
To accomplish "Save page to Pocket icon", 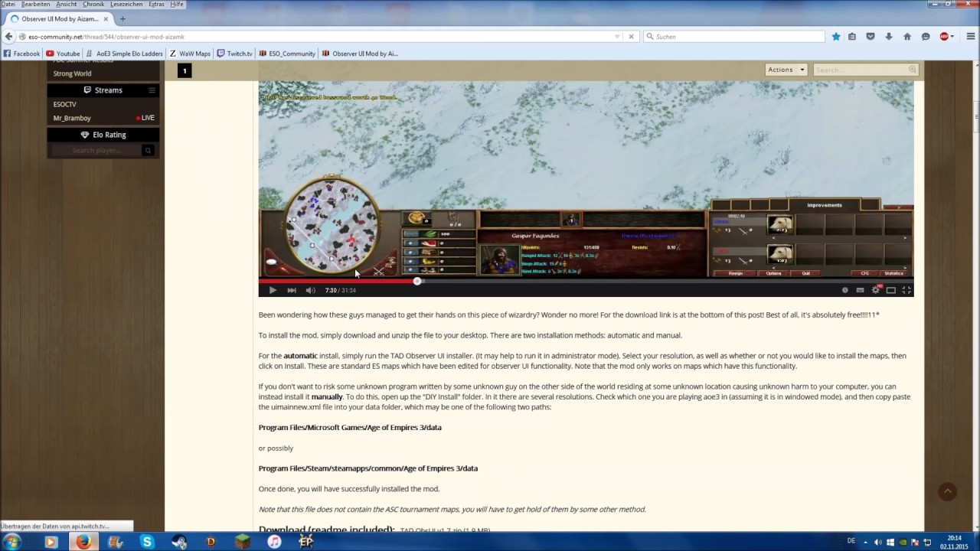I will (871, 36).
